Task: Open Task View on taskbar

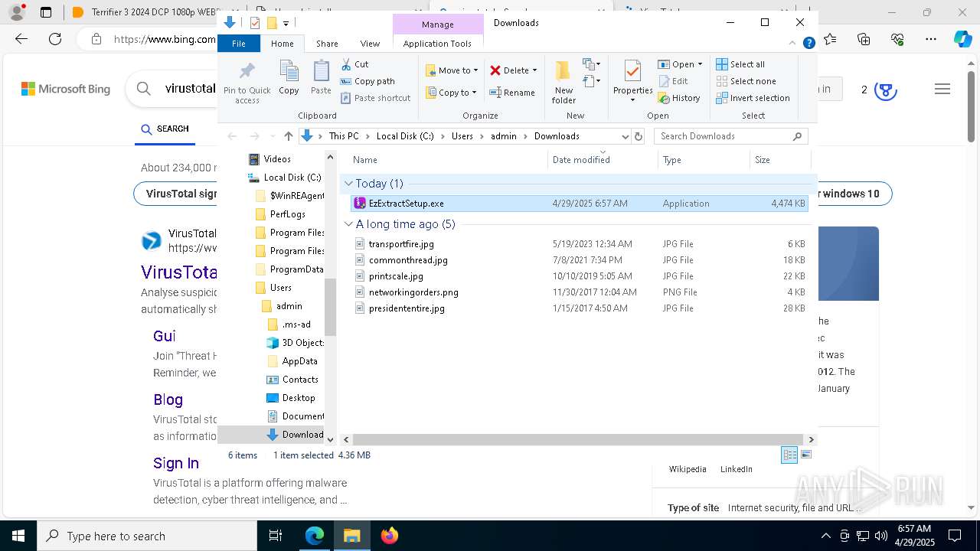Action: (276, 536)
